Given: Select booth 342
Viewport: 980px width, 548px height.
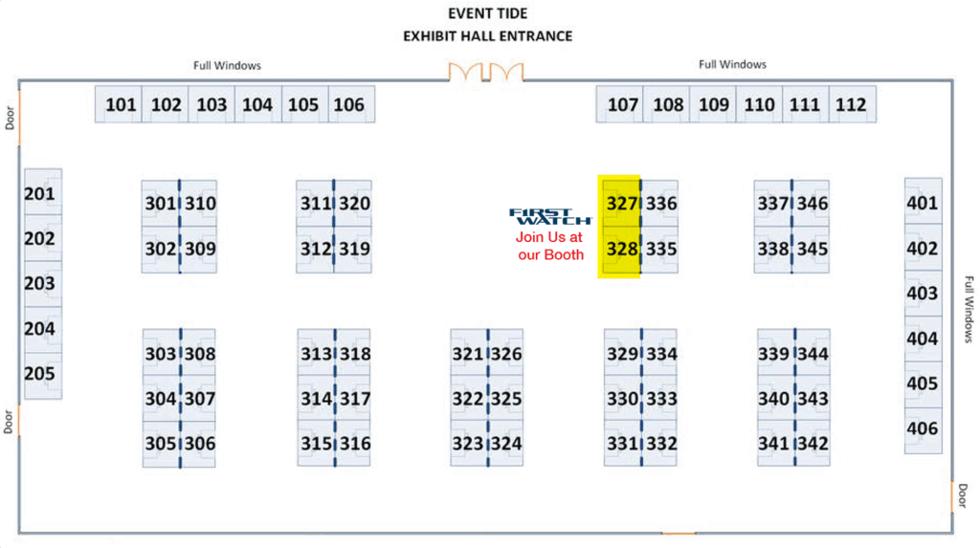Looking at the screenshot, I should (x=813, y=444).
